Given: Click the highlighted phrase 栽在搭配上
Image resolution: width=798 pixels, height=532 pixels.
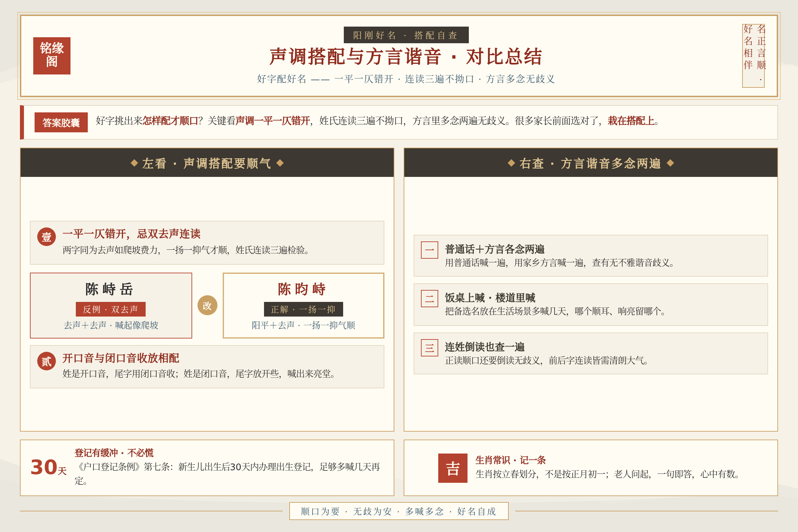Looking at the screenshot, I should click(631, 120).
